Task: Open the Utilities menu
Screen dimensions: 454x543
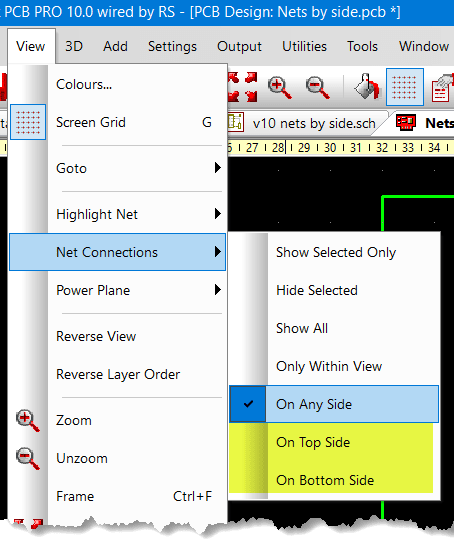Action: pyautogui.click(x=304, y=46)
